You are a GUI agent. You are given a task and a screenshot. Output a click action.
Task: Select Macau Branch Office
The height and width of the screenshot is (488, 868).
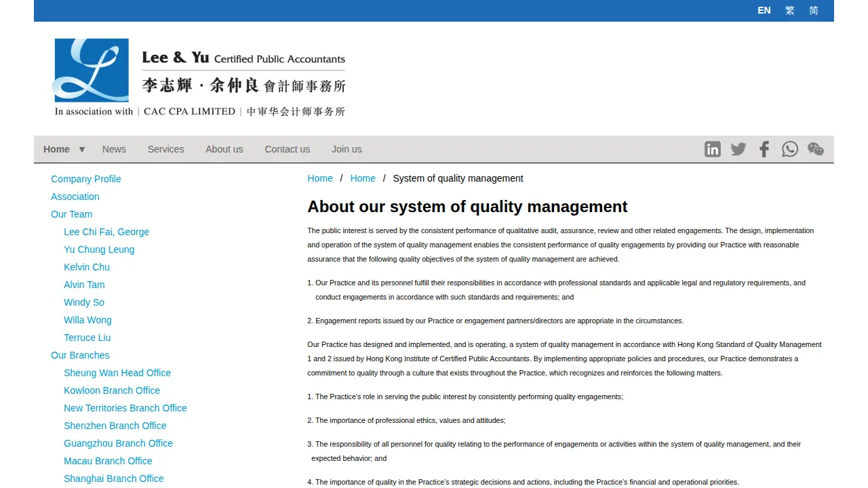click(x=108, y=461)
